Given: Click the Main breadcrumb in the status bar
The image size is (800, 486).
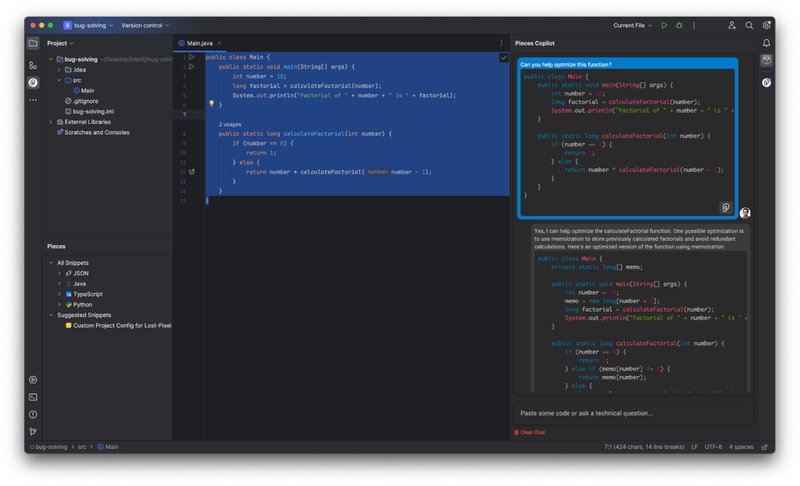Looking at the screenshot, I should [108, 447].
